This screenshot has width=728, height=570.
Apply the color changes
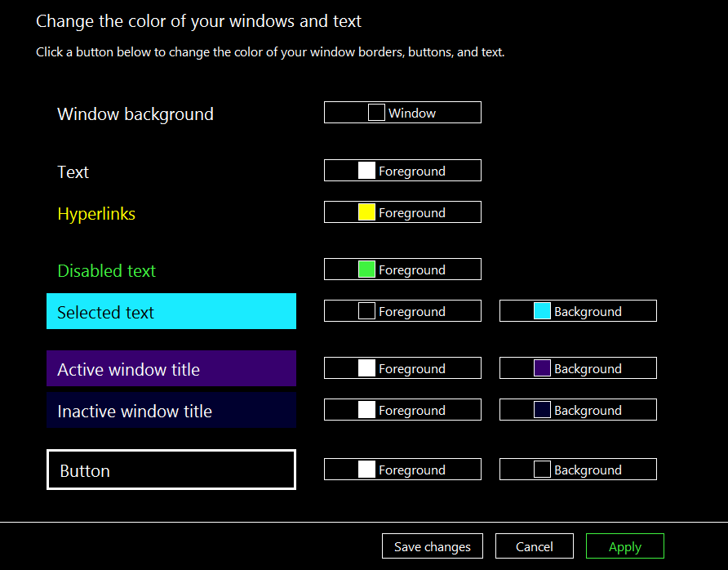[x=624, y=546]
